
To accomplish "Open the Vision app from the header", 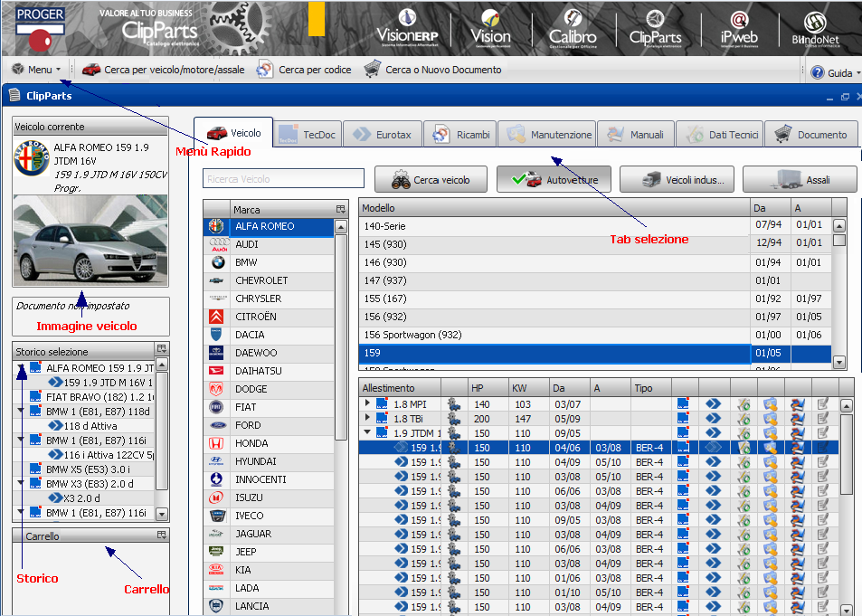I will pos(490,27).
